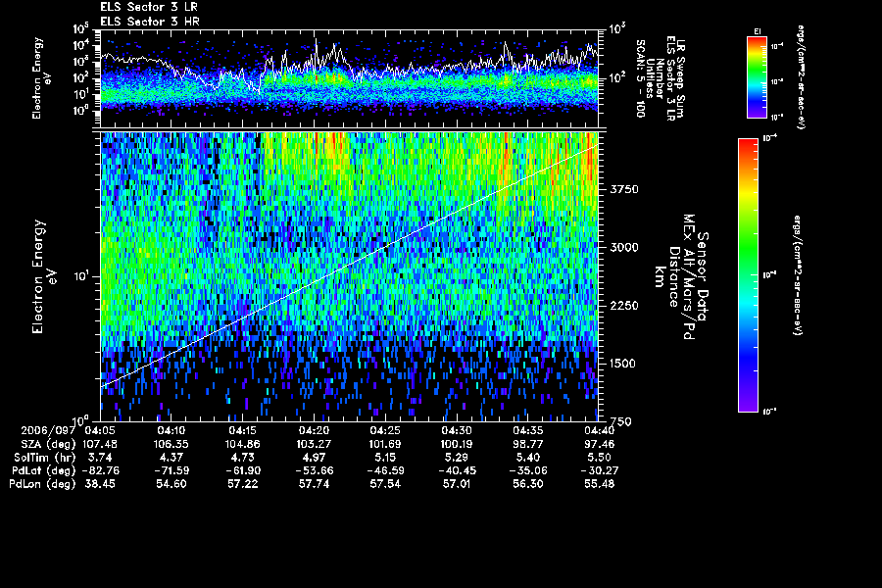Click the 2250 km altitude tick label
This screenshot has height=588, width=882.
(624, 306)
